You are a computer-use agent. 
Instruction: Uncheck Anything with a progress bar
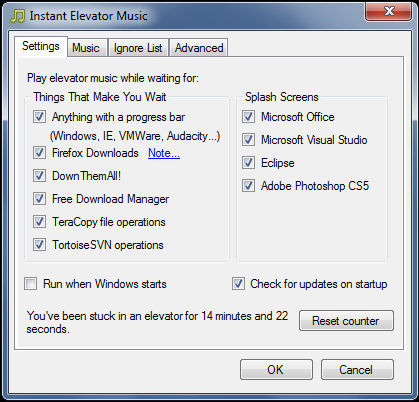pyautogui.click(x=39, y=117)
